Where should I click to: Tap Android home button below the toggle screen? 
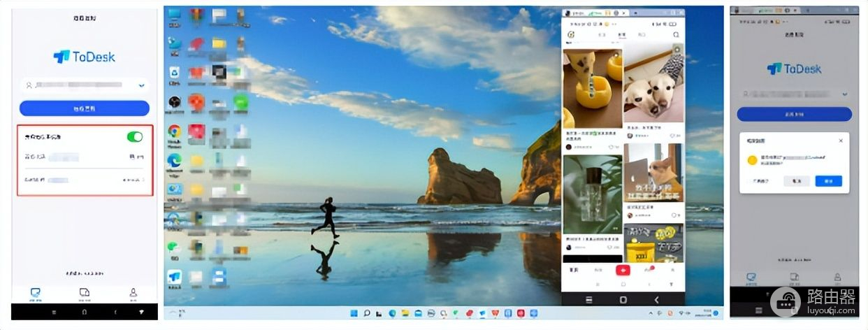[x=85, y=312]
